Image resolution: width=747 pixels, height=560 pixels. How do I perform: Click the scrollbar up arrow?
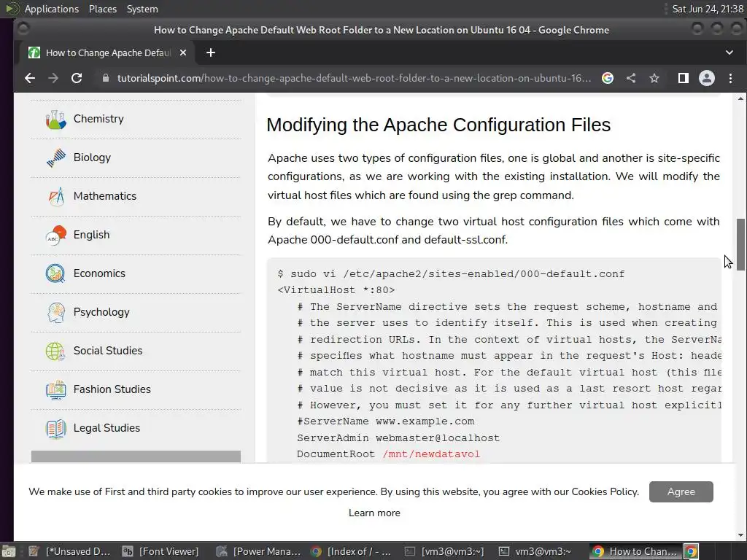[x=740, y=98]
